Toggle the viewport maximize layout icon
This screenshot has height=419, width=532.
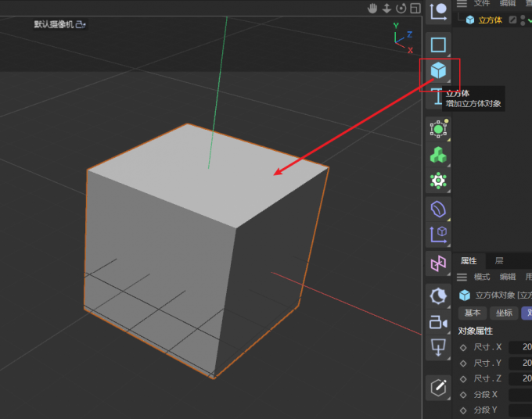point(415,8)
